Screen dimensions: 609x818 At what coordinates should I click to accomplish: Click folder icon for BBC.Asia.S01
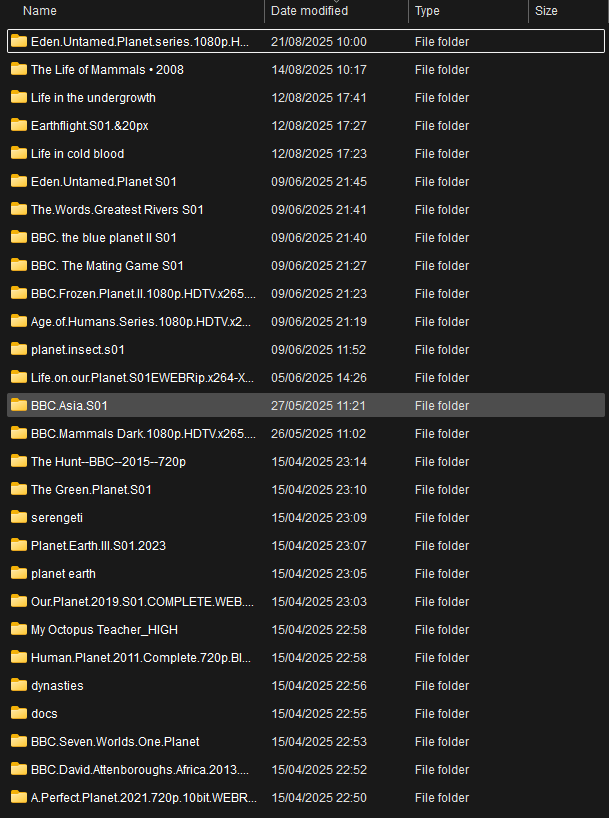coord(19,405)
